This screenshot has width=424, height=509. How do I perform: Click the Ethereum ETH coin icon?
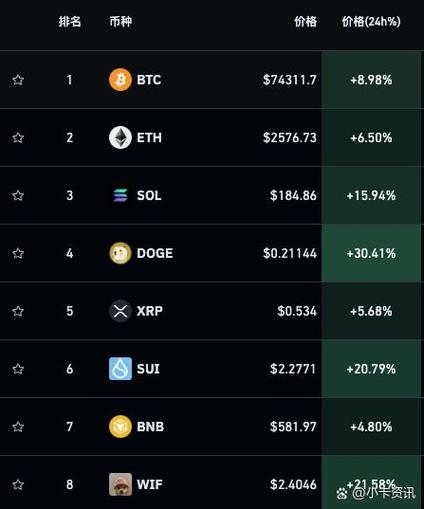coord(120,137)
